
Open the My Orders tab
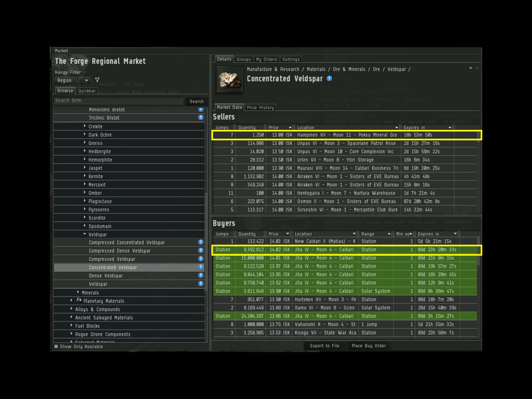pos(267,59)
